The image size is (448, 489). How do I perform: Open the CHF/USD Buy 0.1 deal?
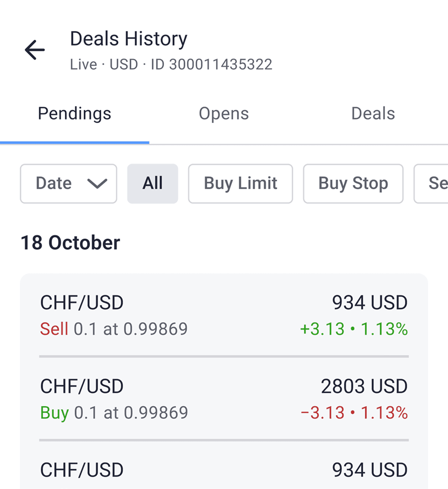point(224,399)
